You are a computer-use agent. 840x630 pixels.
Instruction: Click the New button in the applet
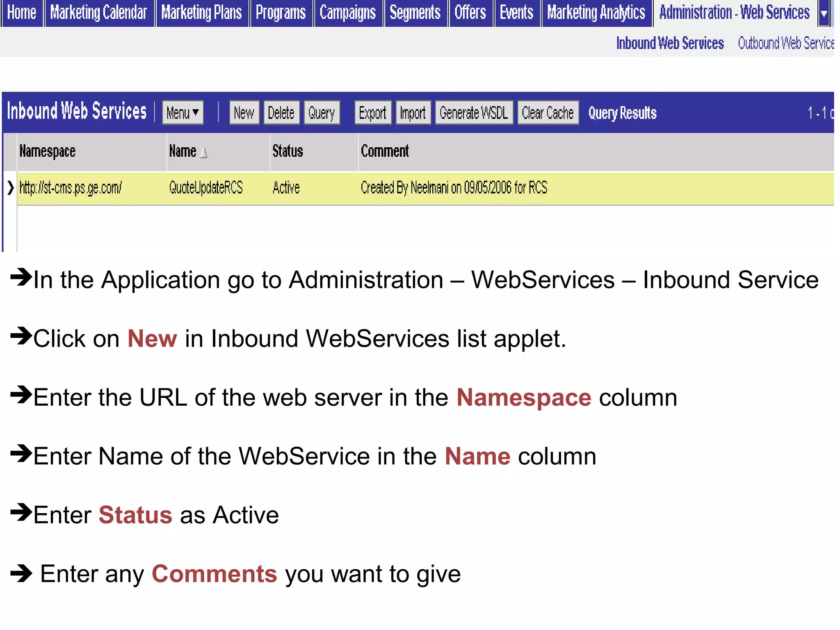244,112
